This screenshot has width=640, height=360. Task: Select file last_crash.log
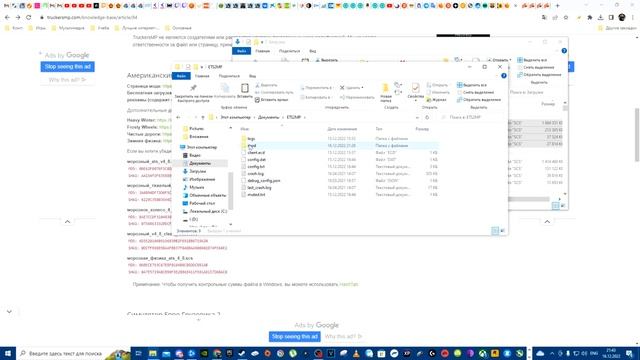tap(256, 188)
